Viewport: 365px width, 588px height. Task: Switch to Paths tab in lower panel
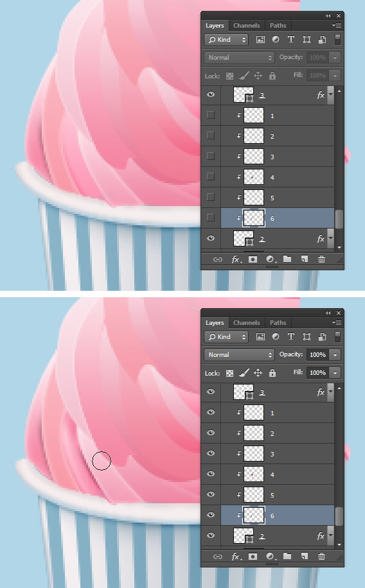pos(278,322)
